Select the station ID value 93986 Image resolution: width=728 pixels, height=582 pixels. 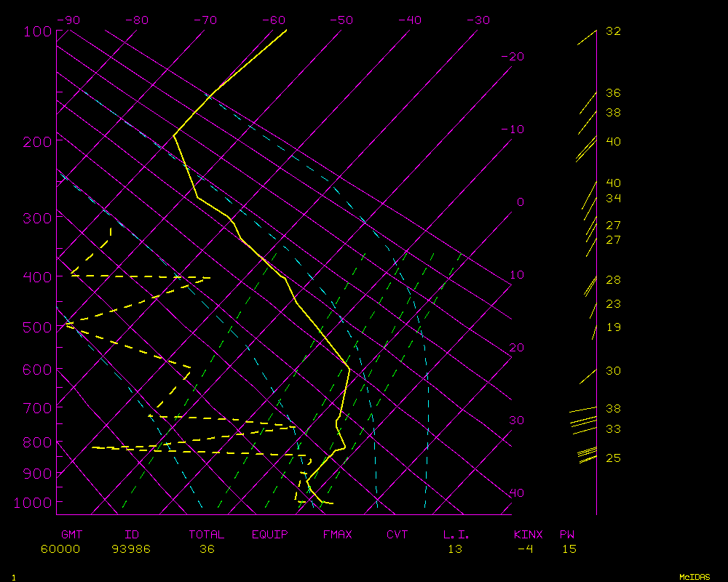[131, 549]
